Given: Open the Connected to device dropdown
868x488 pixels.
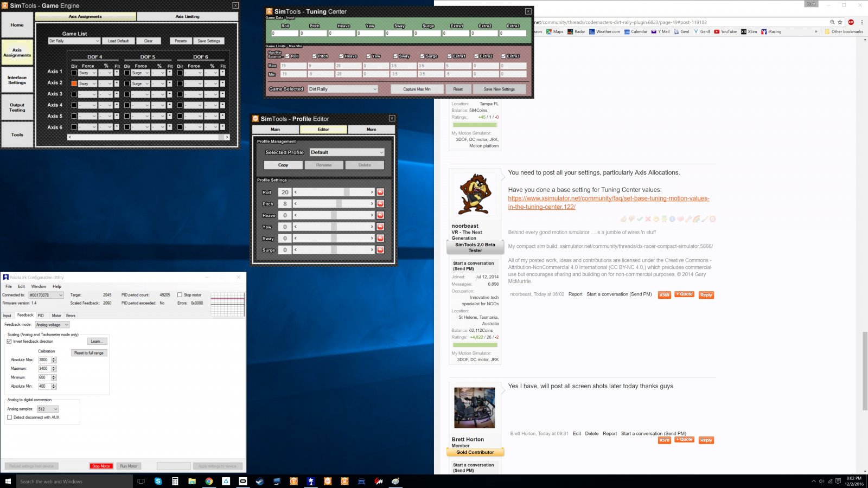Looking at the screenshot, I should click(x=47, y=296).
